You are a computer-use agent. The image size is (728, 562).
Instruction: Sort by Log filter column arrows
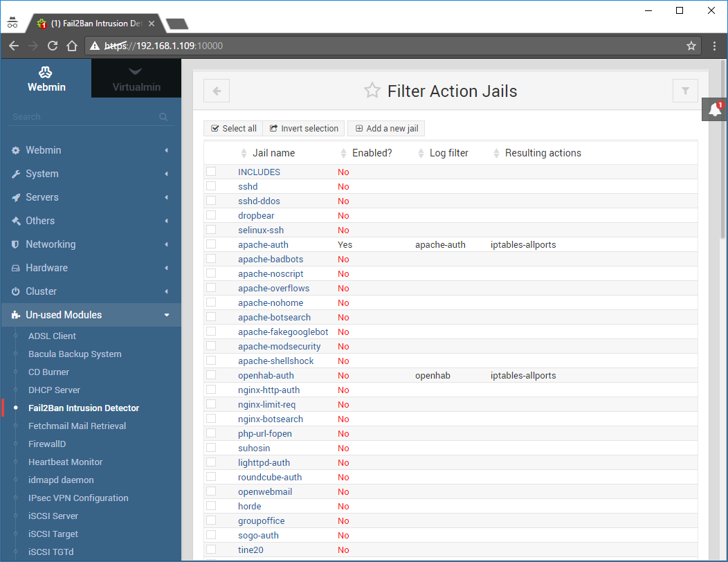(x=421, y=153)
